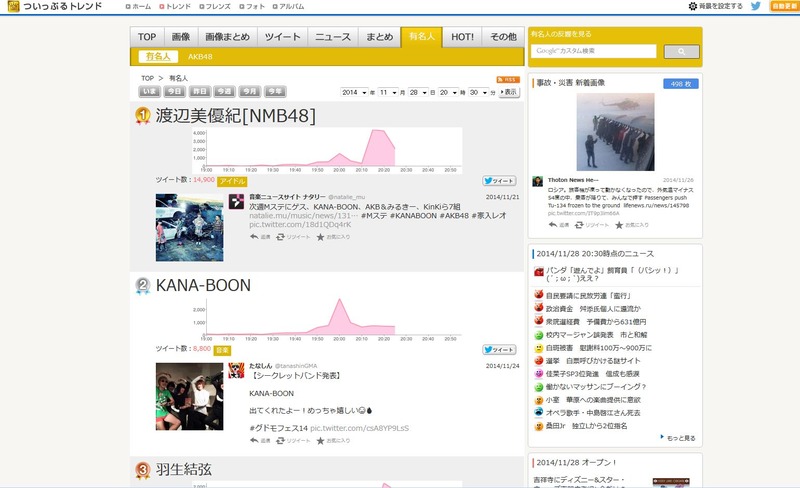Click the orange auto-update button
Viewport: 800px width, 488px height.
(x=784, y=6)
